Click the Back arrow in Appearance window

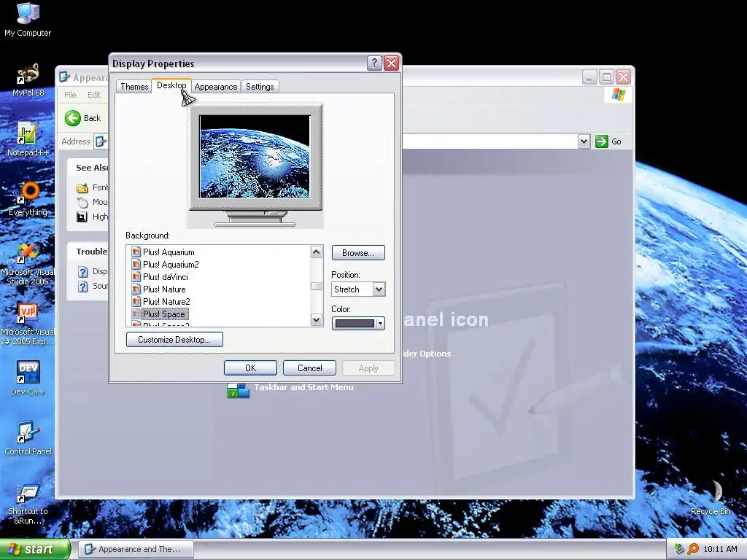[73, 118]
